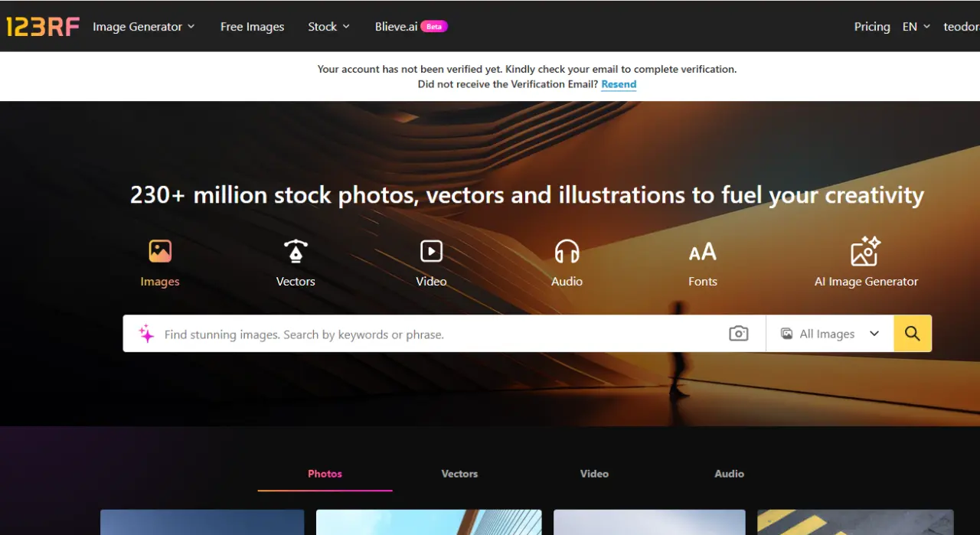Click the Beta badge next to Blieve.ai

click(x=434, y=26)
